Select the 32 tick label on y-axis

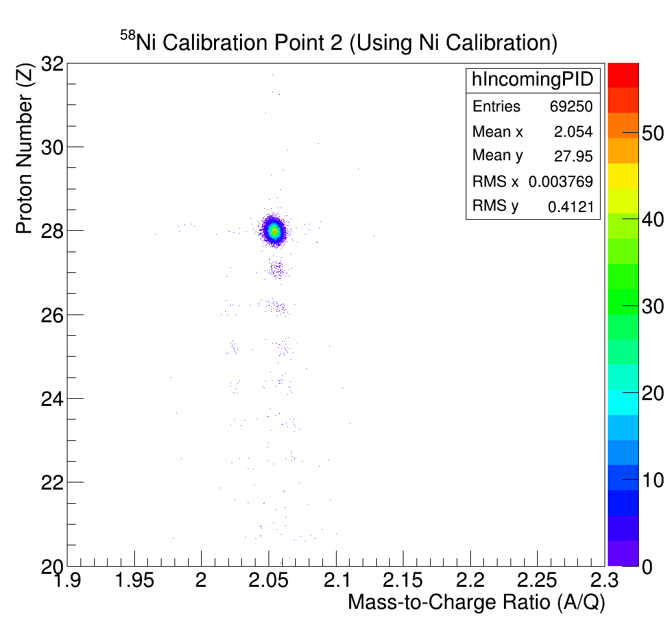click(52, 64)
